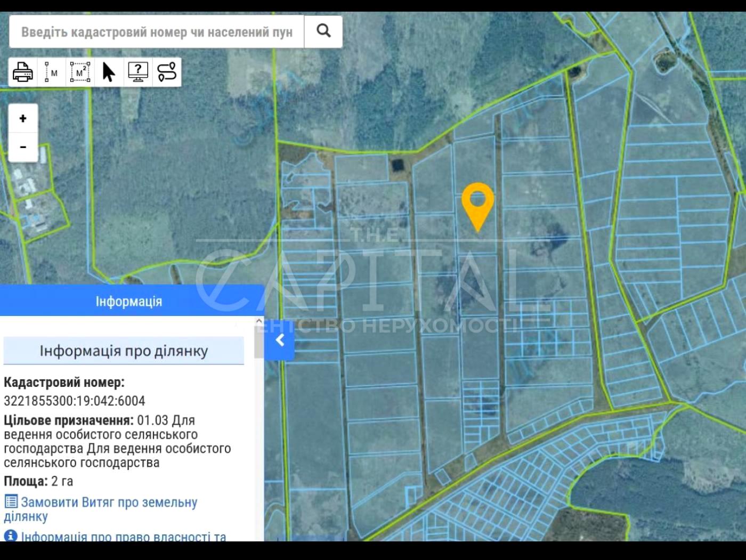Open the Інформація про право власності link

[x=123, y=536]
